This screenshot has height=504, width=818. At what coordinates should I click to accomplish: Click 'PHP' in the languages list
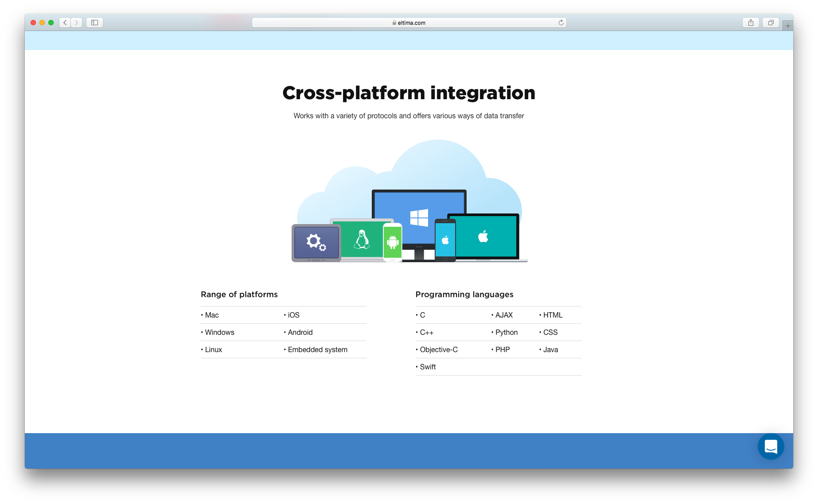502,349
